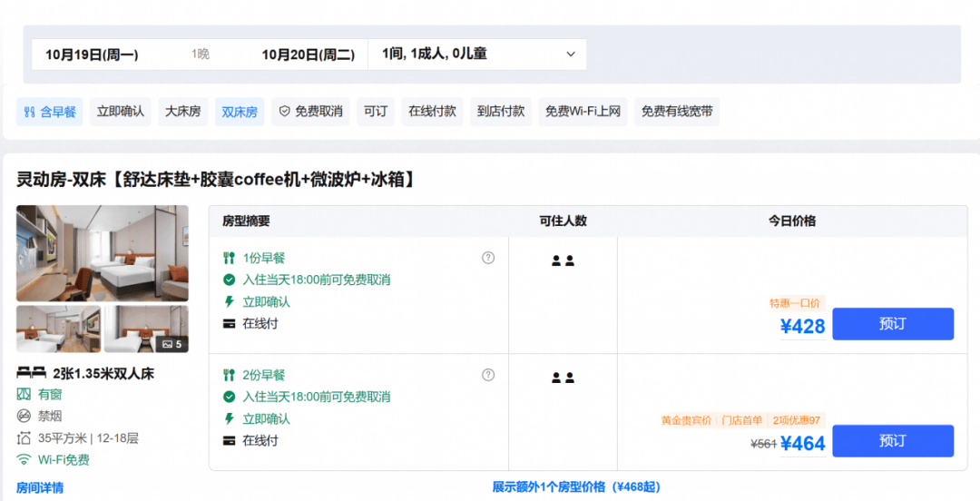Click help icon beside 1份早餐

click(x=488, y=258)
